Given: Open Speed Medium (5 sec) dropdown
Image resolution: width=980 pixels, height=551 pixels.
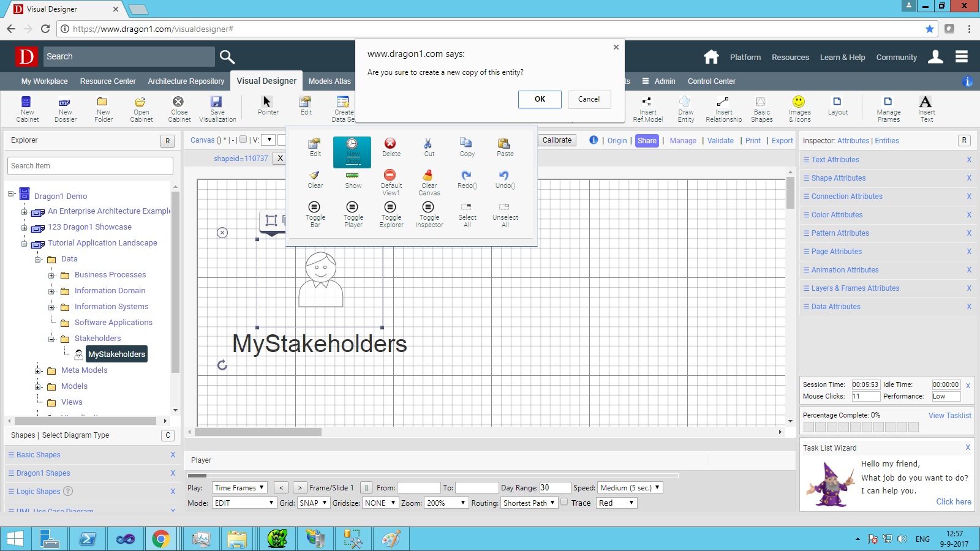Looking at the screenshot, I should click(x=630, y=487).
